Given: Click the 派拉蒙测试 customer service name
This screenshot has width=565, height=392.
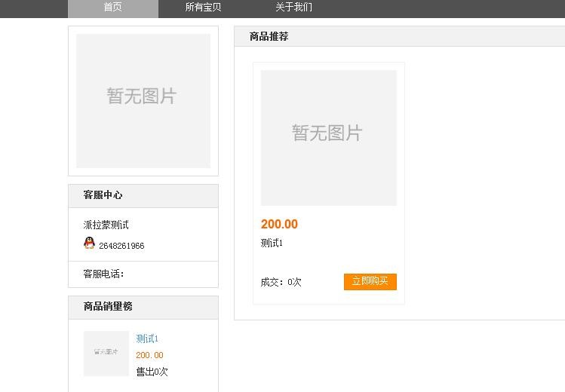Looking at the screenshot, I should (x=106, y=225).
